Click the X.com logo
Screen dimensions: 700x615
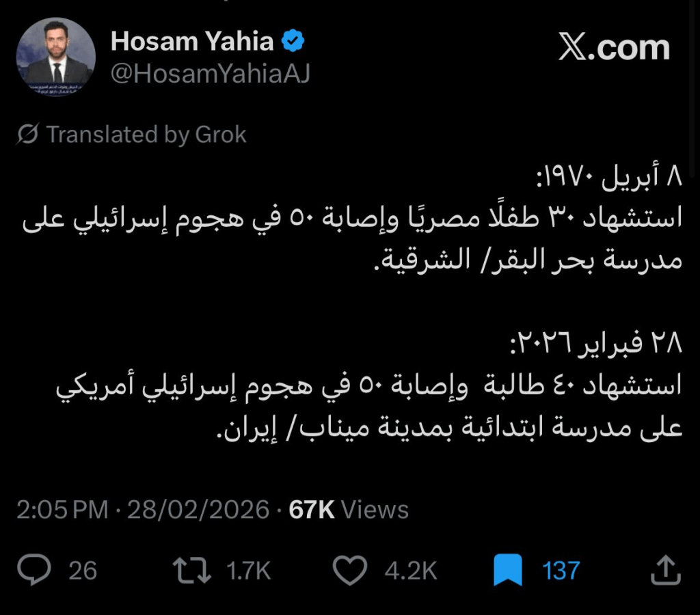pyautogui.click(x=614, y=48)
